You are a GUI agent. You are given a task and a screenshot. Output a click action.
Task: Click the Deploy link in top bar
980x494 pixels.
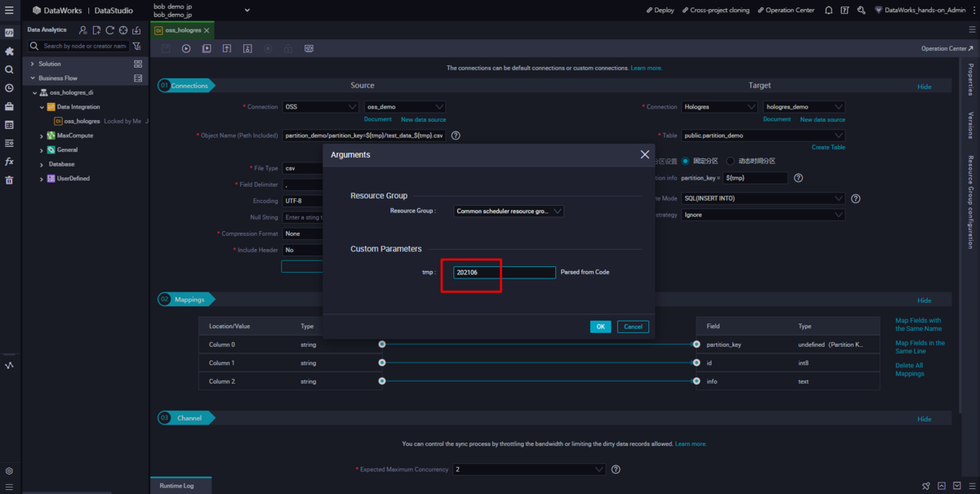click(x=659, y=11)
